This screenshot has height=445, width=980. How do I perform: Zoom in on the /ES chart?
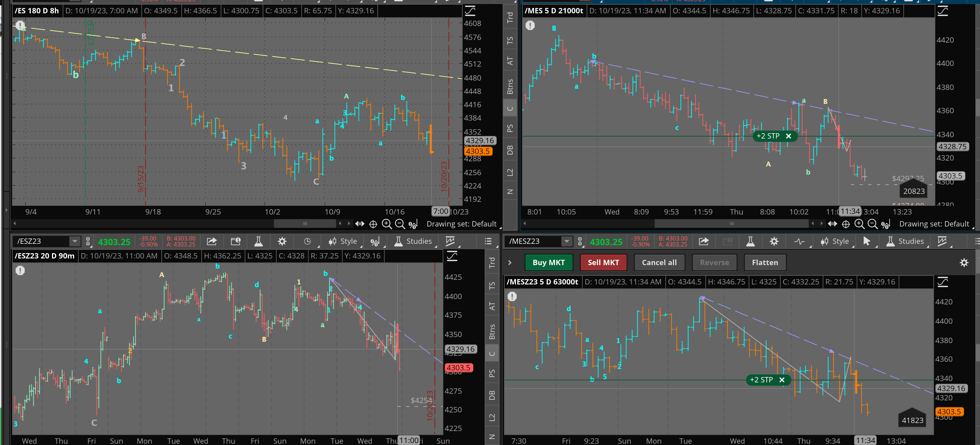pos(387,224)
